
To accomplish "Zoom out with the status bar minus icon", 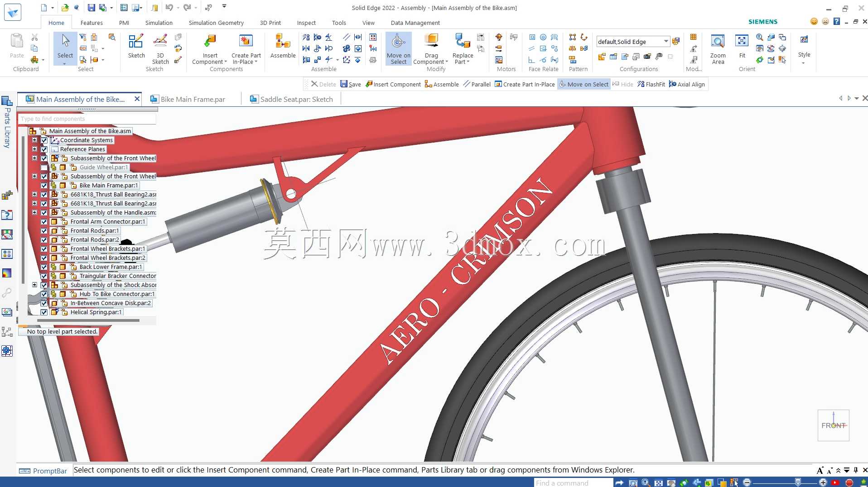I will (747, 482).
